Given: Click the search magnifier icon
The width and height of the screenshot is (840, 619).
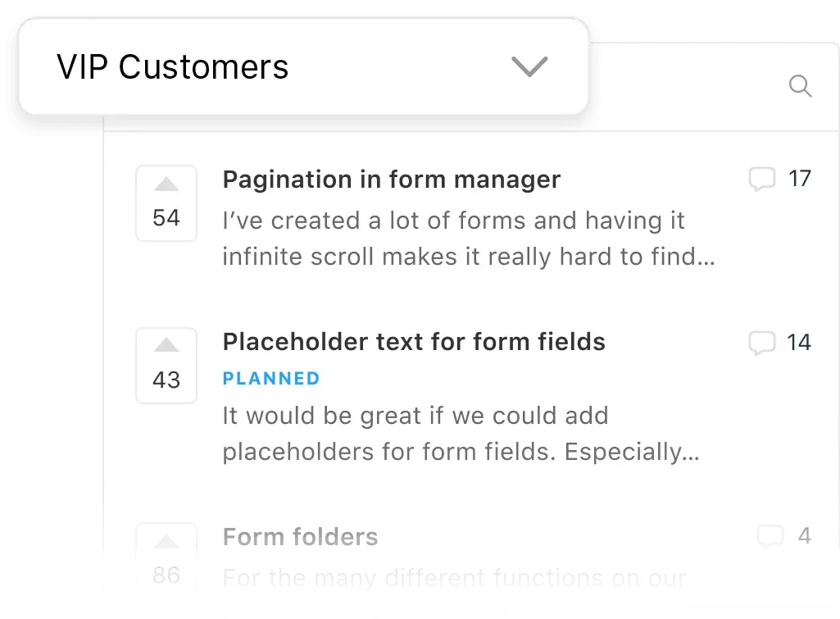Looking at the screenshot, I should (x=800, y=85).
